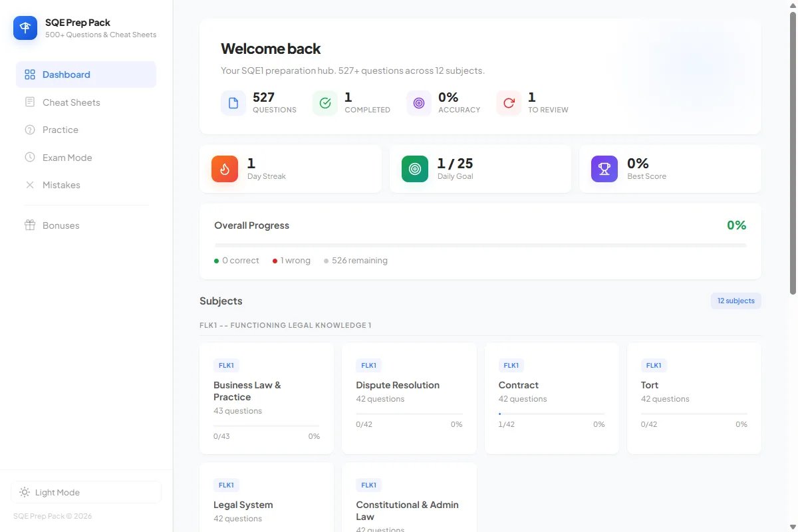Toggle the Light Mode theme button
798x532 pixels.
point(86,493)
